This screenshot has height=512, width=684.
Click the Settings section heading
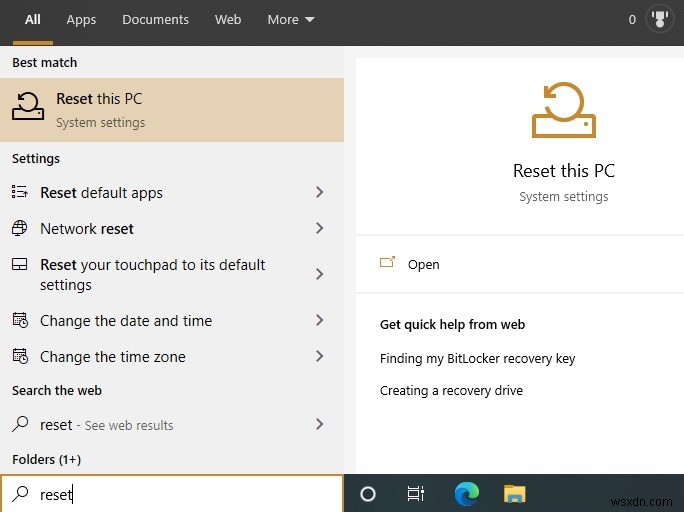click(36, 158)
